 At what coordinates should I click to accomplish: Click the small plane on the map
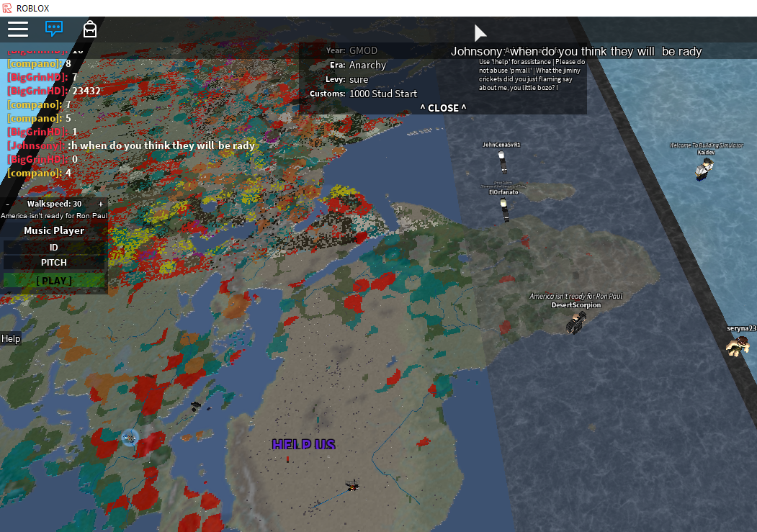[352, 485]
